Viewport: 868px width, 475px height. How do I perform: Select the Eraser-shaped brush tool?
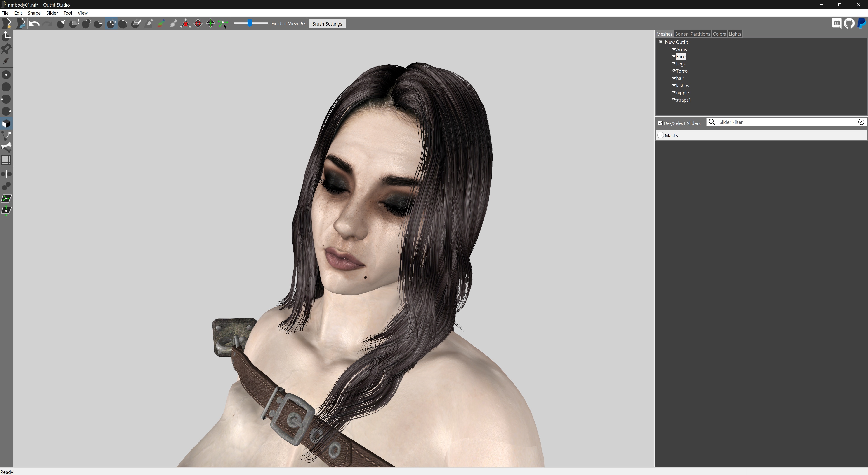(137, 23)
